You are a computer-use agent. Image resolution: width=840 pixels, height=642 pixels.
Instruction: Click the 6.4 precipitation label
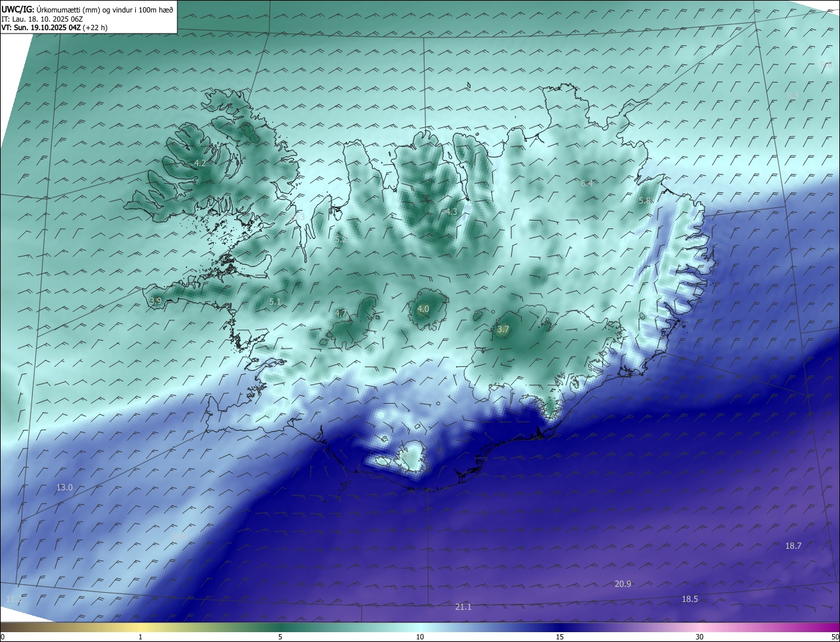587,184
